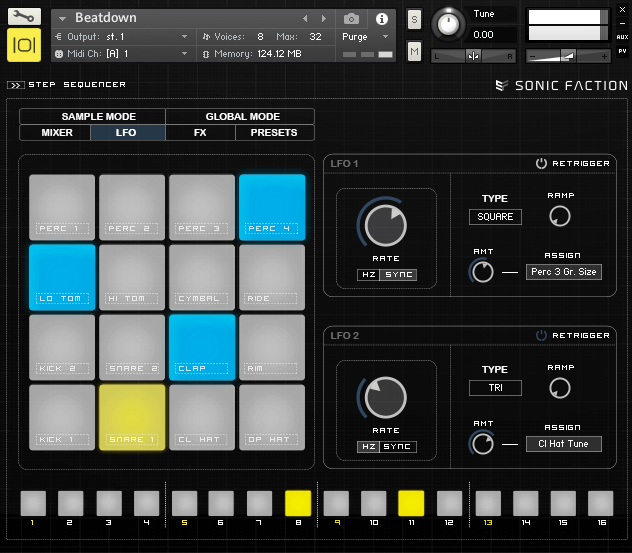Screen dimensions: 632x553
Task: Click the Solo S button
Action: [414, 20]
